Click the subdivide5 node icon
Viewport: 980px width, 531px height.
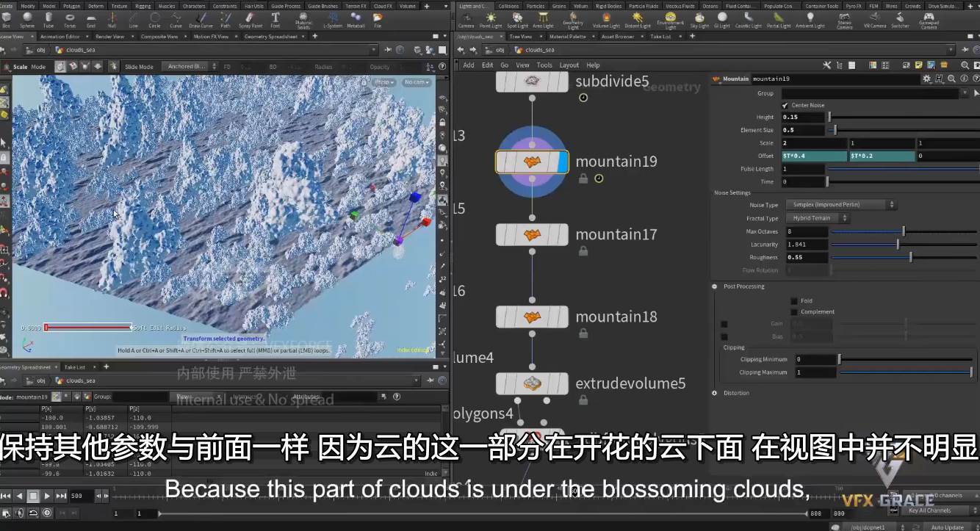532,82
